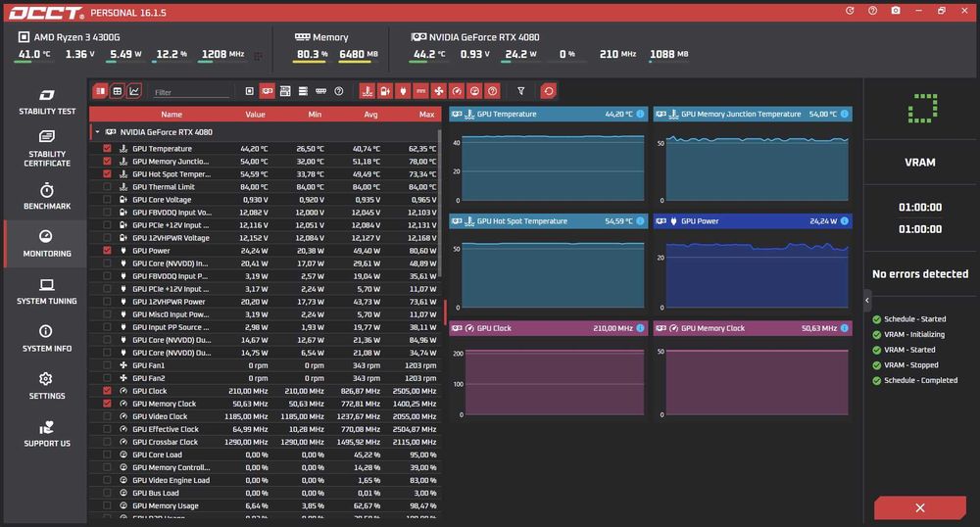Toggle the current sensor type filter
This screenshot has width=980, height=527.
pos(420,91)
